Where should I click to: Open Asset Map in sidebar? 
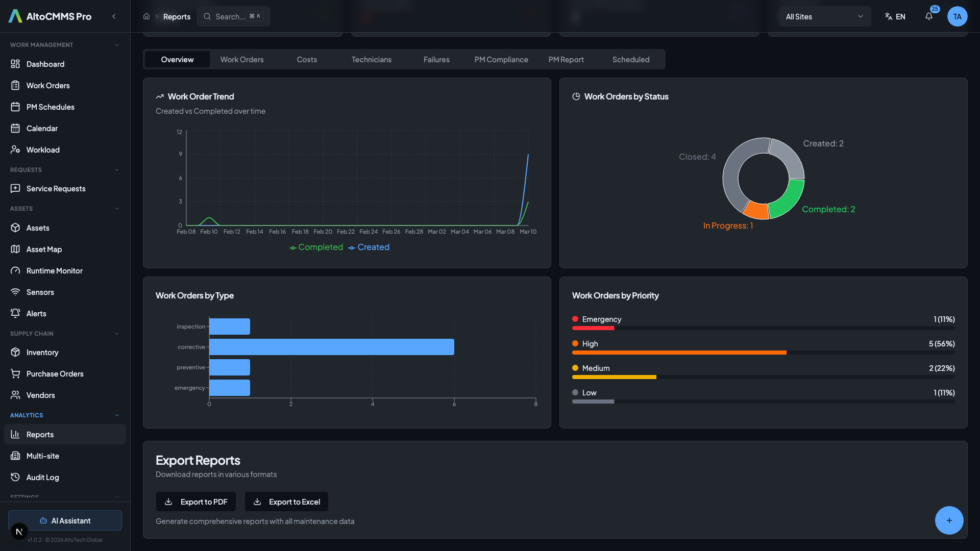coord(44,249)
